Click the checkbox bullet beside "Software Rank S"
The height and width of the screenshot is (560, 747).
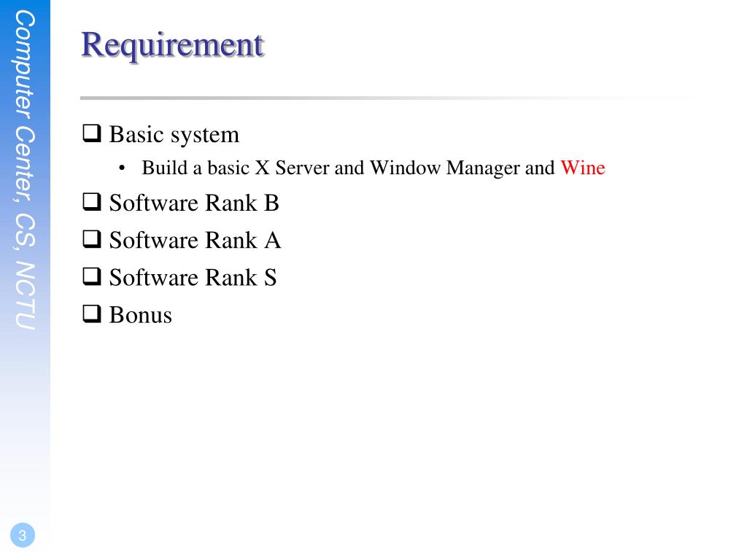click(x=92, y=276)
